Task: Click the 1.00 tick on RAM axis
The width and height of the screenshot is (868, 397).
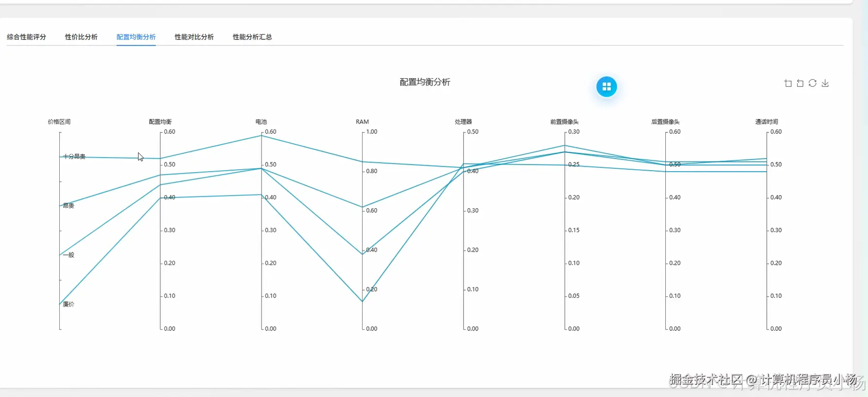Action: (372, 132)
